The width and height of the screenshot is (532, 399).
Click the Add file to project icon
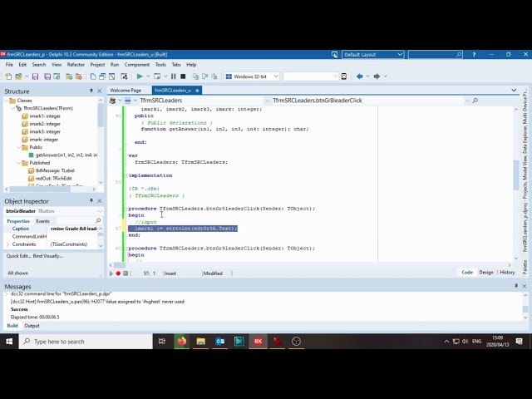pyautogui.click(x=69, y=76)
